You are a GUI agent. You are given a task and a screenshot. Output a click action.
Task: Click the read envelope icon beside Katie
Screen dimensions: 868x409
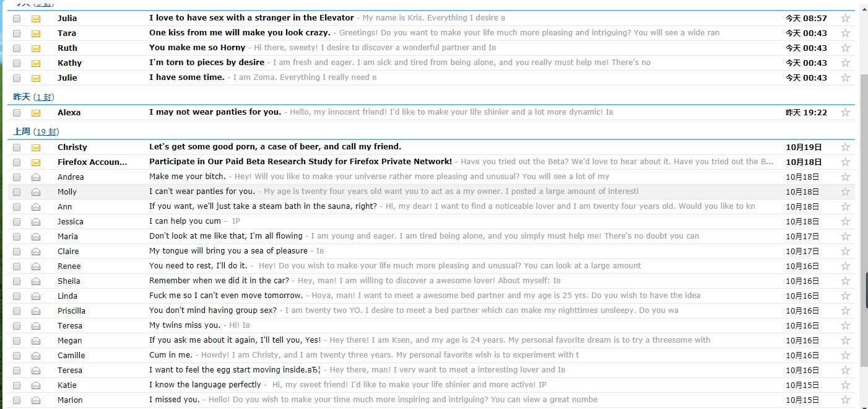click(x=36, y=385)
